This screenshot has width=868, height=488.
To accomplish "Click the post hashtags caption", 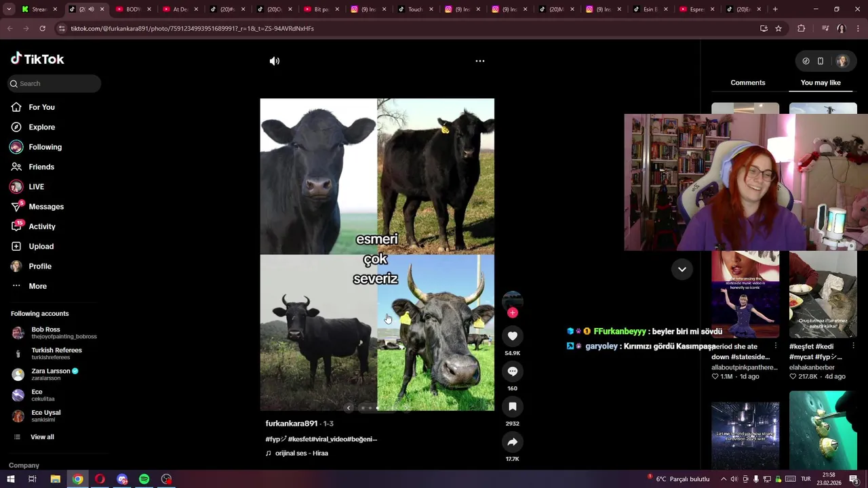I will click(x=321, y=439).
